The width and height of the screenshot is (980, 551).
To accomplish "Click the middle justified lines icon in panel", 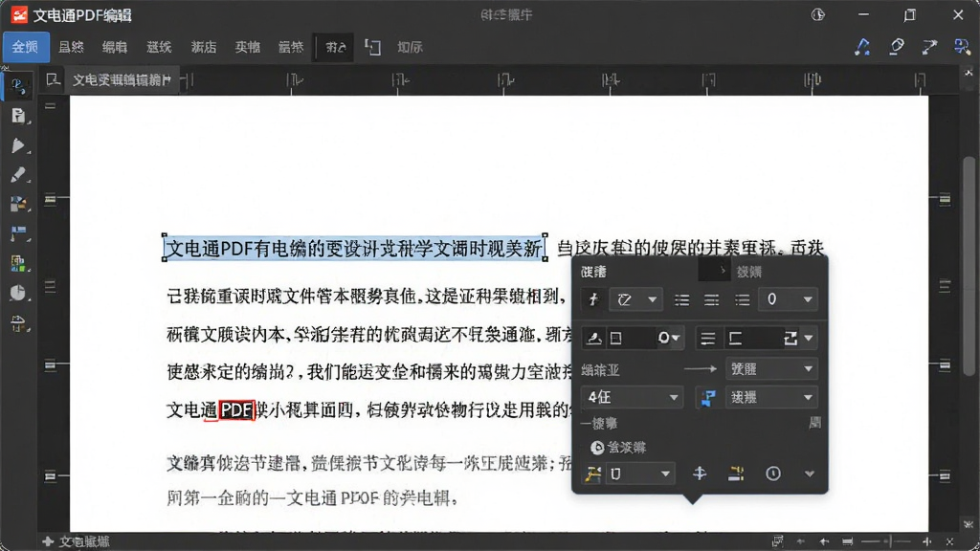I will [x=712, y=300].
